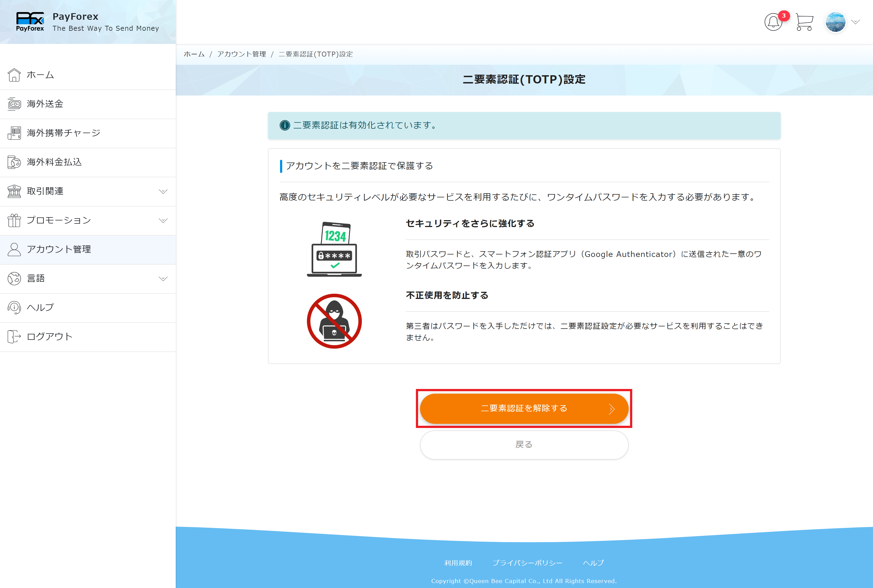Click the 海外携帯チャージ phone icon
Screen dimensions: 873x588
14,133
